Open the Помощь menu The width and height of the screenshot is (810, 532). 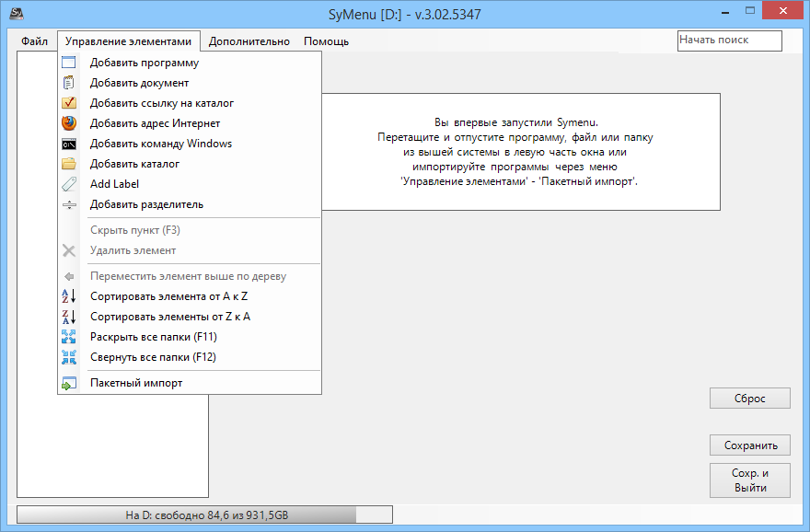tap(326, 41)
